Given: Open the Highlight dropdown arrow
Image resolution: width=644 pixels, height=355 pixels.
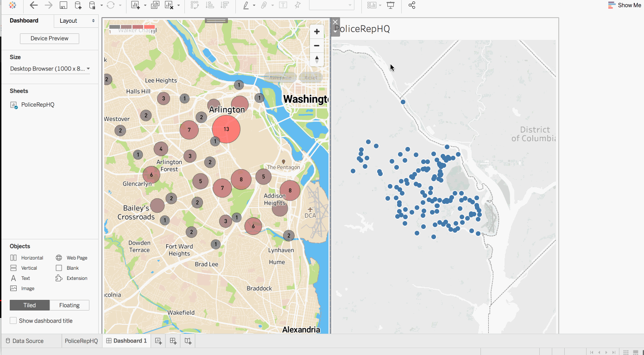Looking at the screenshot, I should pos(254,6).
